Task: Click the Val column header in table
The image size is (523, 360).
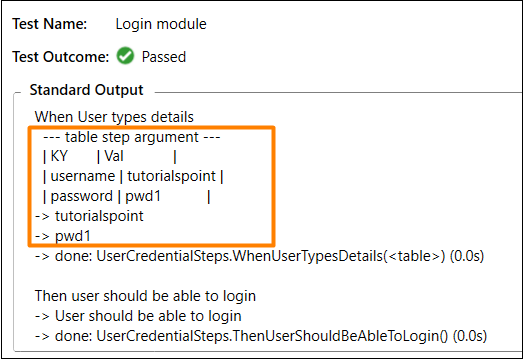Action: (114, 156)
